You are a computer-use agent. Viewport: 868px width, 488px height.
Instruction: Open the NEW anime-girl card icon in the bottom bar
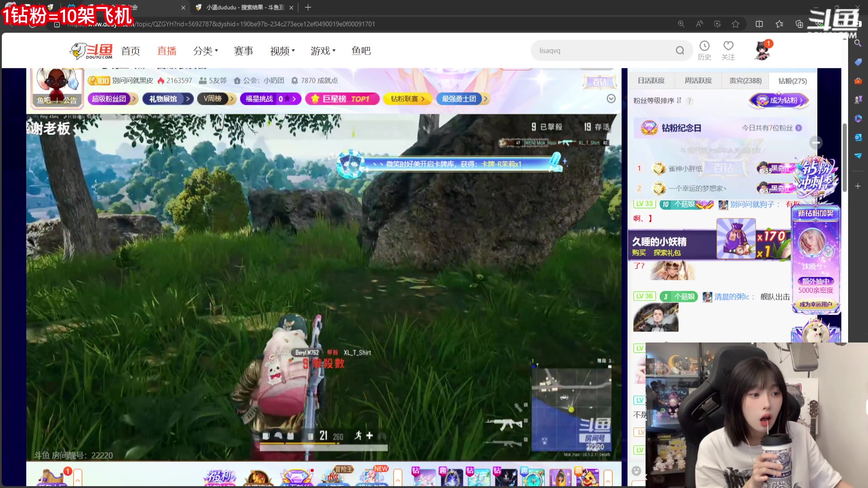point(373,476)
